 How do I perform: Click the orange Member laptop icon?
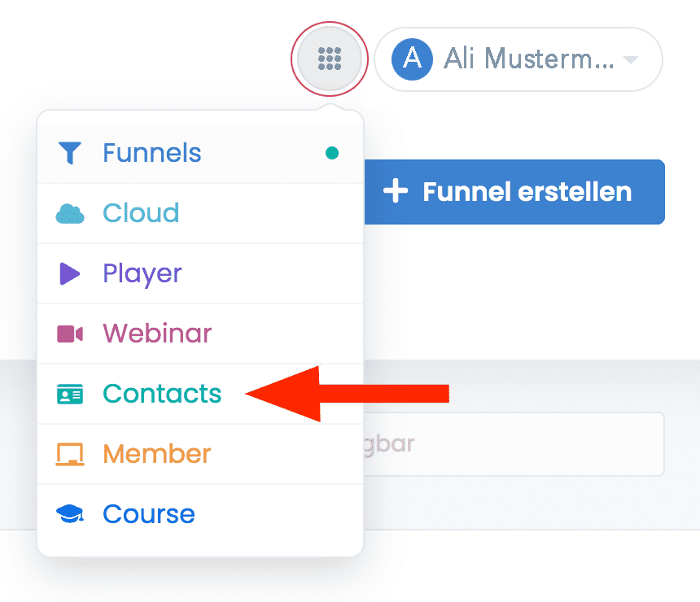click(x=70, y=454)
